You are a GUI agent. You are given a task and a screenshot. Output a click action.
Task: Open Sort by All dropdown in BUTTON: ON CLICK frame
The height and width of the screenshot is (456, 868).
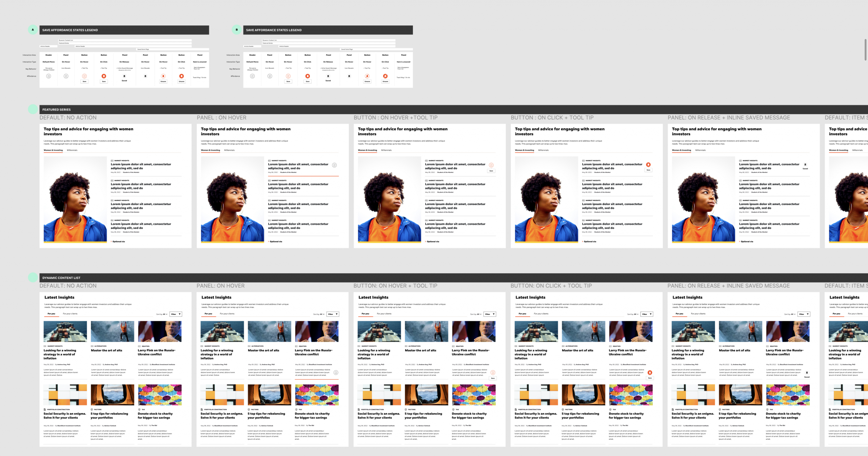tap(633, 314)
